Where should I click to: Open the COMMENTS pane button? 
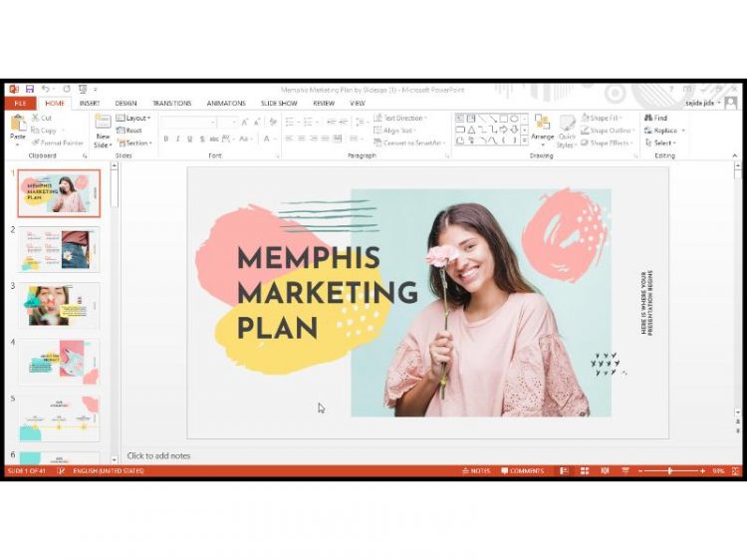click(523, 471)
